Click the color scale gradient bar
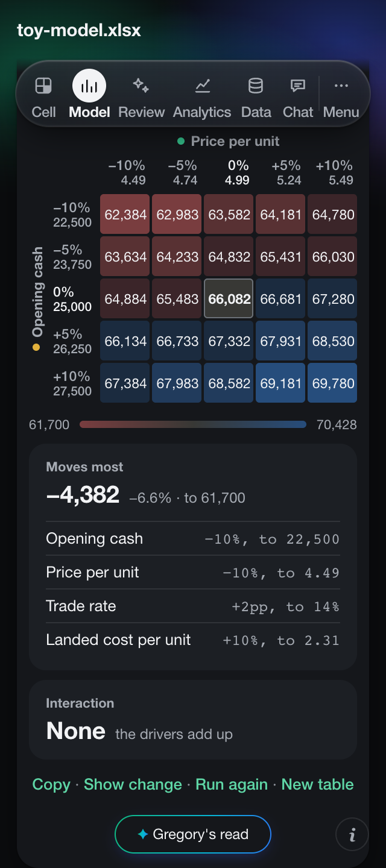The height and width of the screenshot is (868, 386). pos(193,425)
